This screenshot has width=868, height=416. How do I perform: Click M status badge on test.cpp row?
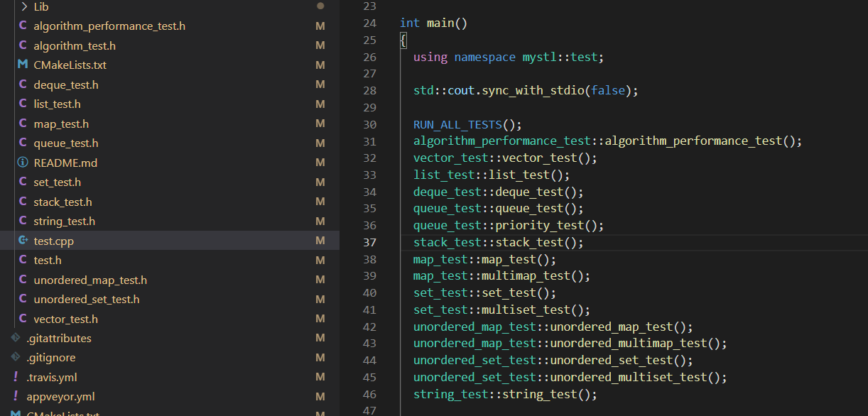point(320,241)
